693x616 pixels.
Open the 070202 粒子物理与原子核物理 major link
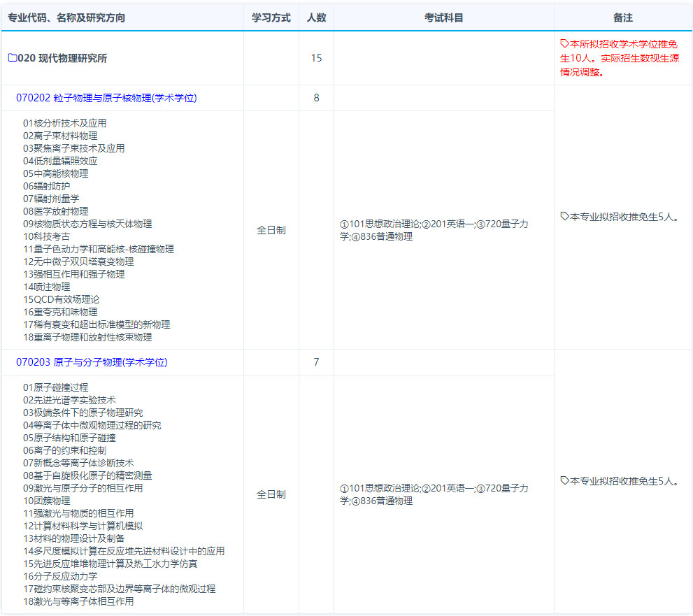tap(106, 98)
